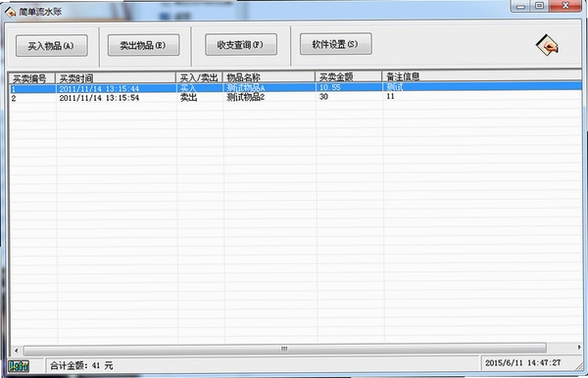The width and height of the screenshot is (588, 378).
Task: Click the horizontal scrollbar right arrow
Action: tap(578, 348)
